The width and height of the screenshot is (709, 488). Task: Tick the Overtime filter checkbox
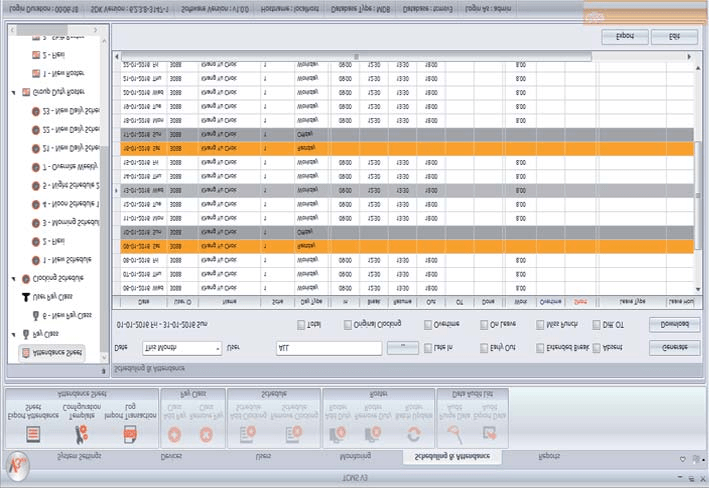click(x=428, y=324)
